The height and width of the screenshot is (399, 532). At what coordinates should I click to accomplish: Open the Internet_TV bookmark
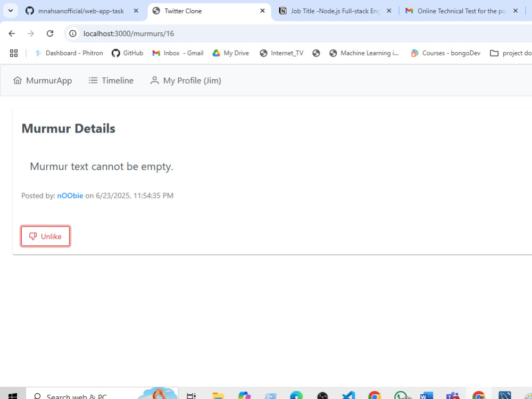point(281,53)
